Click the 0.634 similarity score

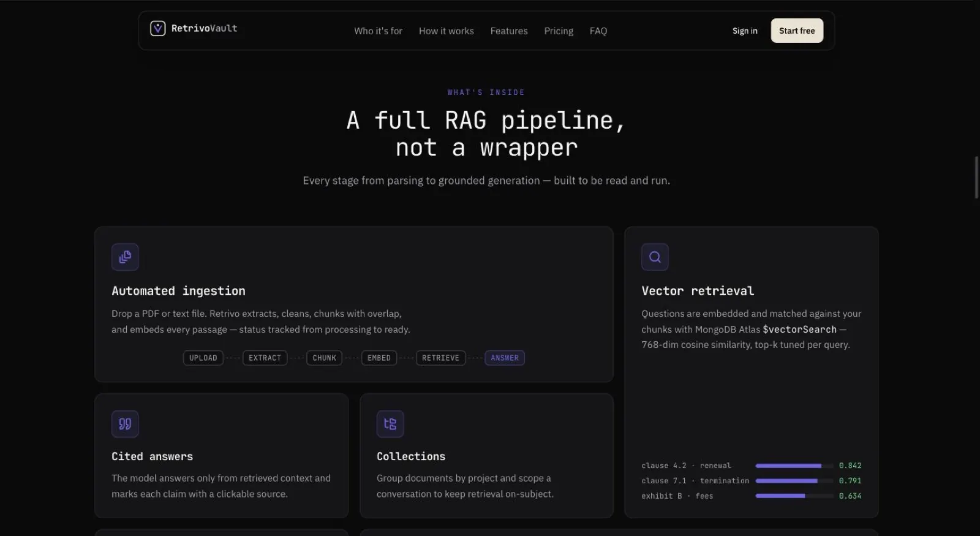pyautogui.click(x=850, y=496)
